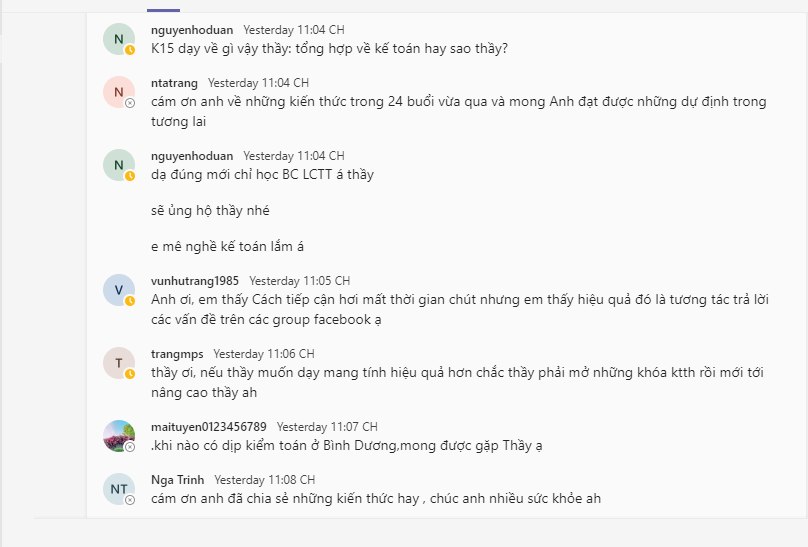Open ntatrang's pink N avatar
Image resolution: width=808 pixels, height=547 pixels.
pos(119,92)
